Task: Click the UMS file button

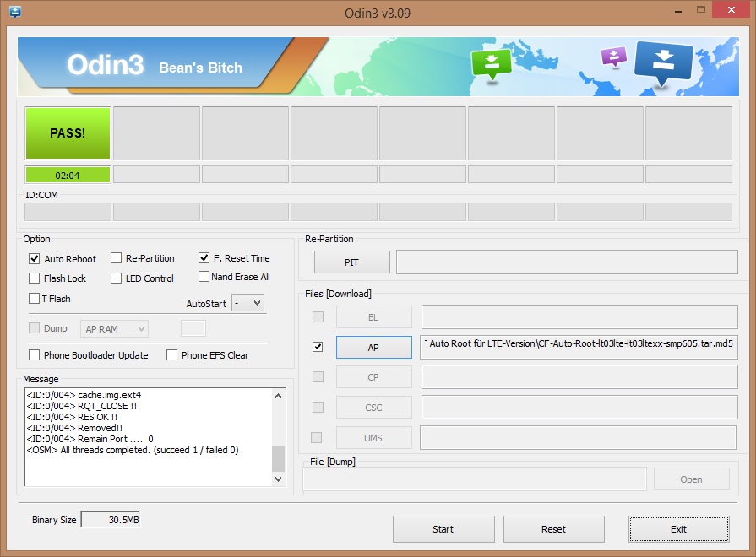Action: (x=373, y=437)
